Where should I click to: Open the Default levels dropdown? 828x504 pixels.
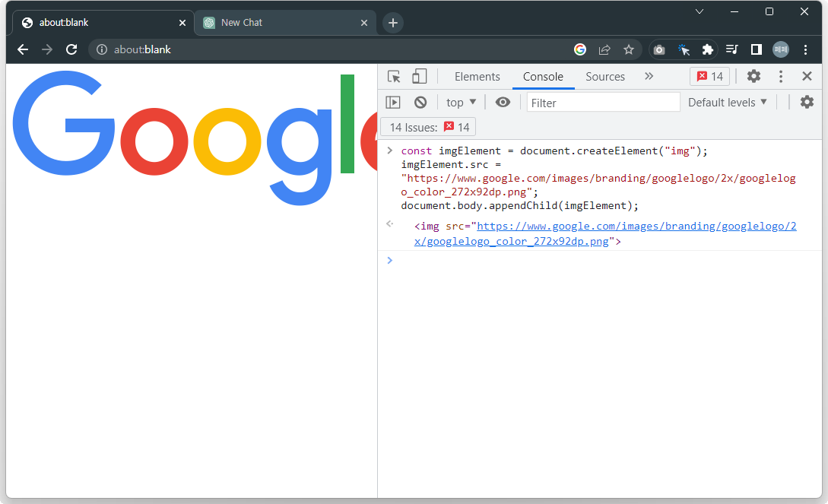click(x=727, y=103)
